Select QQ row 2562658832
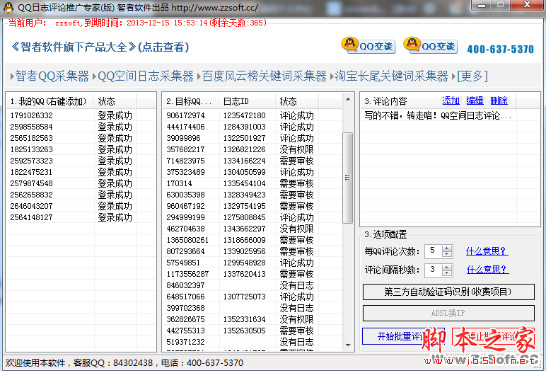The image size is (548, 372). [x=81, y=195]
